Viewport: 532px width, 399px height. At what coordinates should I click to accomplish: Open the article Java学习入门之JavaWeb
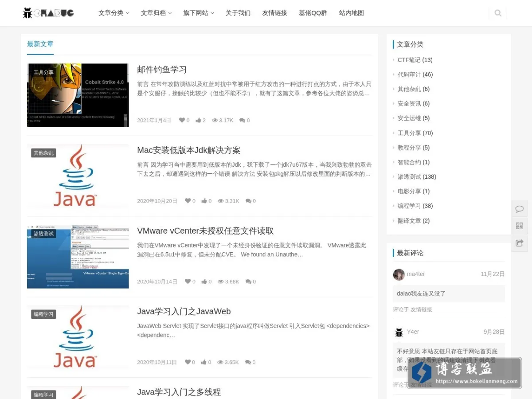184,312
